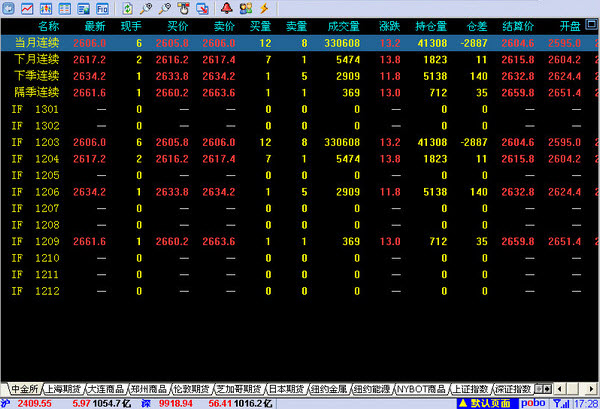Click the lightning bolt quick order icon
This screenshot has height=409, width=600.
(x=264, y=8)
